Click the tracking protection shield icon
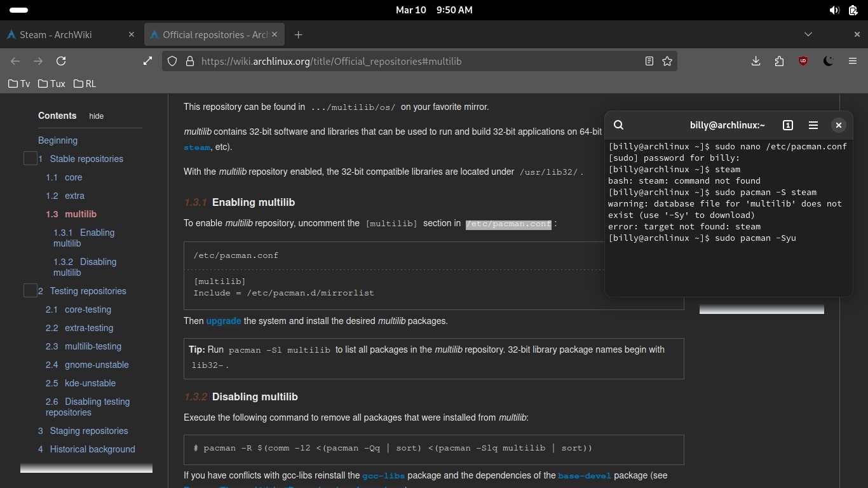Screen dimensions: 868x488 coord(172,61)
